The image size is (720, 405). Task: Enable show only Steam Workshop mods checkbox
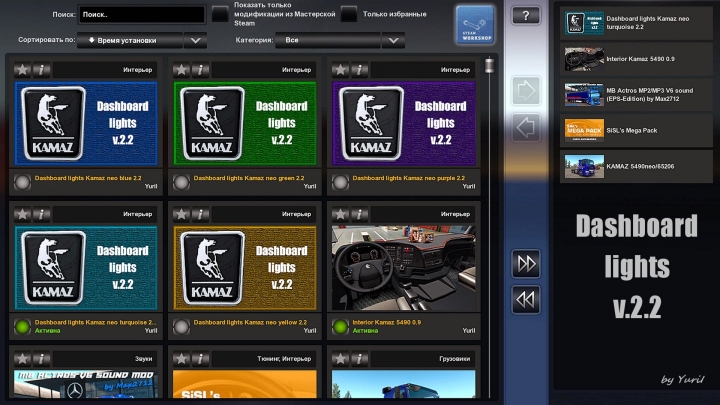(220, 14)
